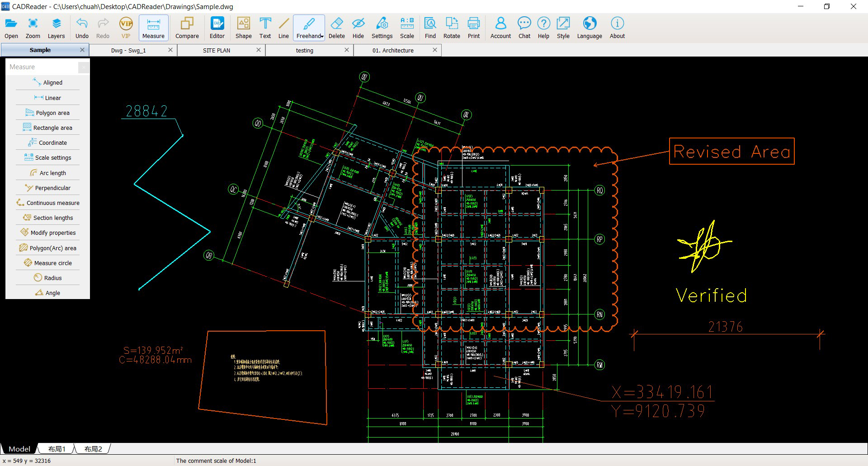Select the Freehand drawing tool

click(308, 27)
